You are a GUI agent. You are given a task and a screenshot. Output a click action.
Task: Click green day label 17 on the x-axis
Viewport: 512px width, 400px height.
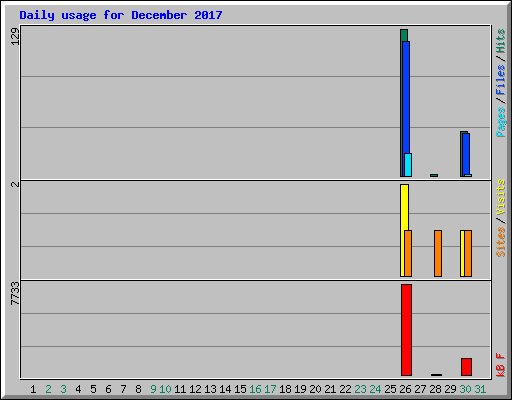click(270, 389)
